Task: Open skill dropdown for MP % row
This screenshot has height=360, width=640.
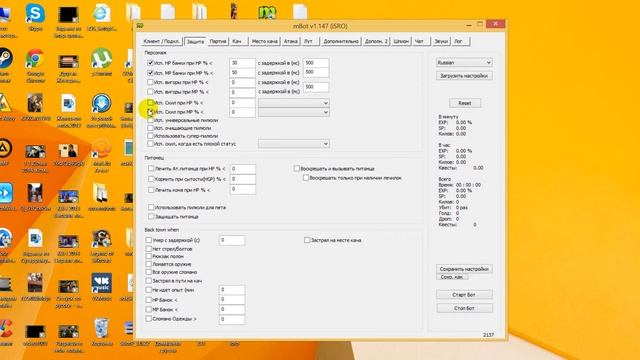Action: 293,112
